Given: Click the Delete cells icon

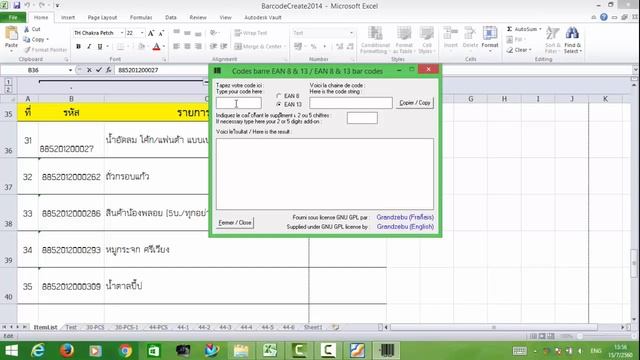Looking at the screenshot, I should point(470,33).
